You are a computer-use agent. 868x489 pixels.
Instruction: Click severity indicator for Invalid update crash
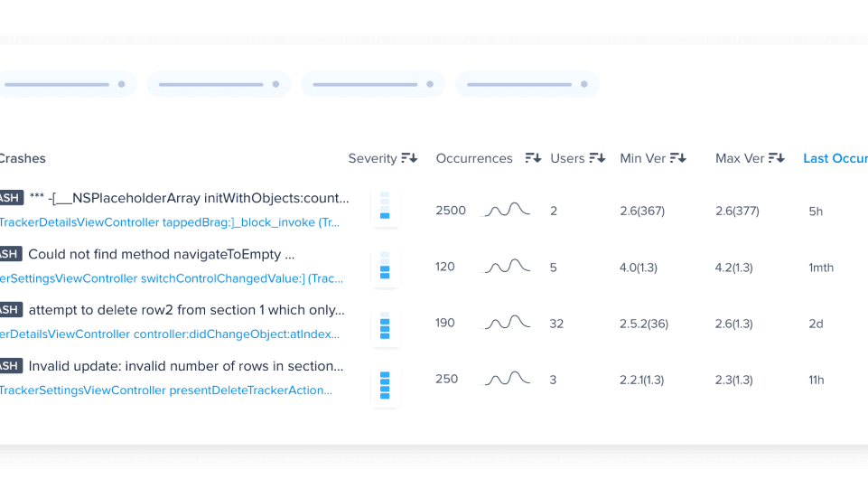pos(385,385)
